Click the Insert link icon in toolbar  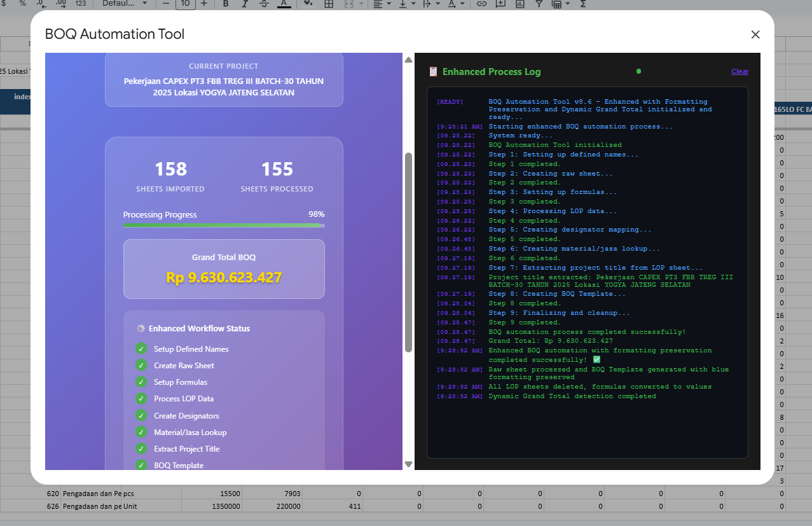[481, 4]
